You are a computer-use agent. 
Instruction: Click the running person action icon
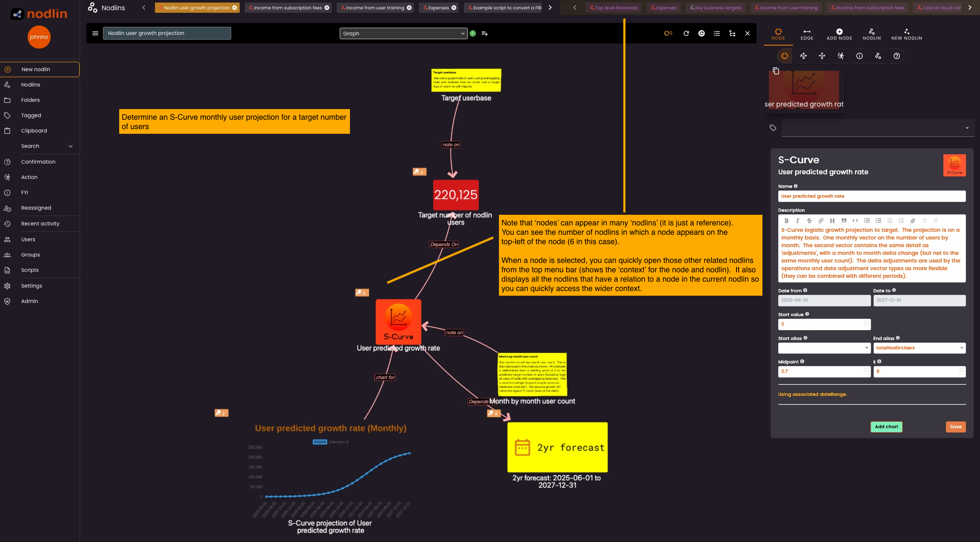point(841,56)
